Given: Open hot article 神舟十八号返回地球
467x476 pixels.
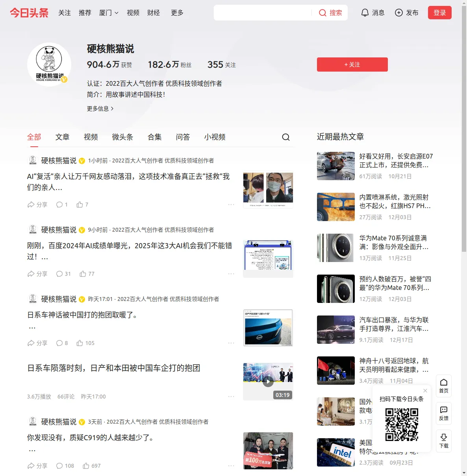Looking at the screenshot, I should (394, 365).
